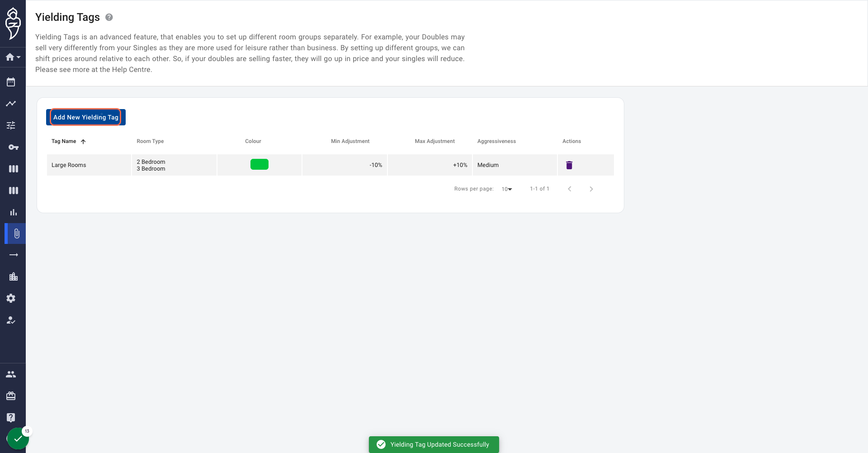The width and height of the screenshot is (868, 453).
Task: Open the help question mark icon in sidebar
Action: pyautogui.click(x=11, y=417)
